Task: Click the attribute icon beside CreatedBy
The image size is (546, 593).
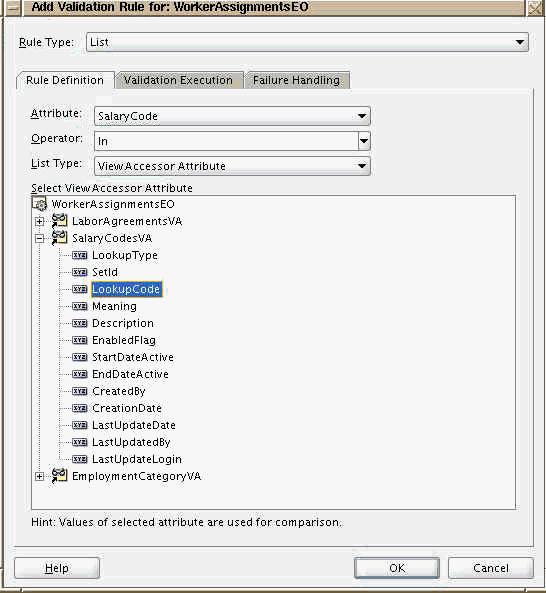Action: [80, 391]
